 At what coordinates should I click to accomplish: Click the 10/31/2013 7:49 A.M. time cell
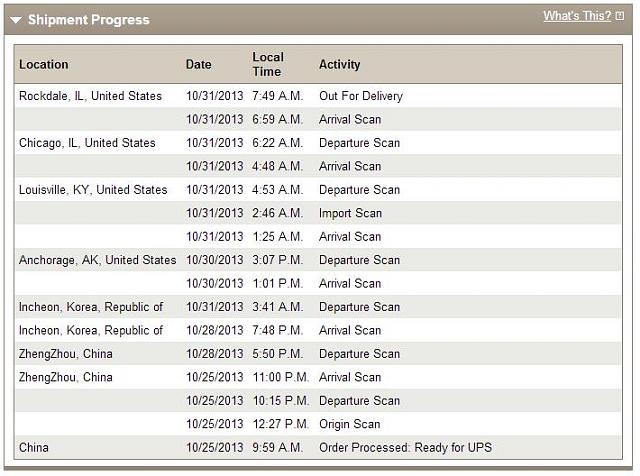(278, 96)
